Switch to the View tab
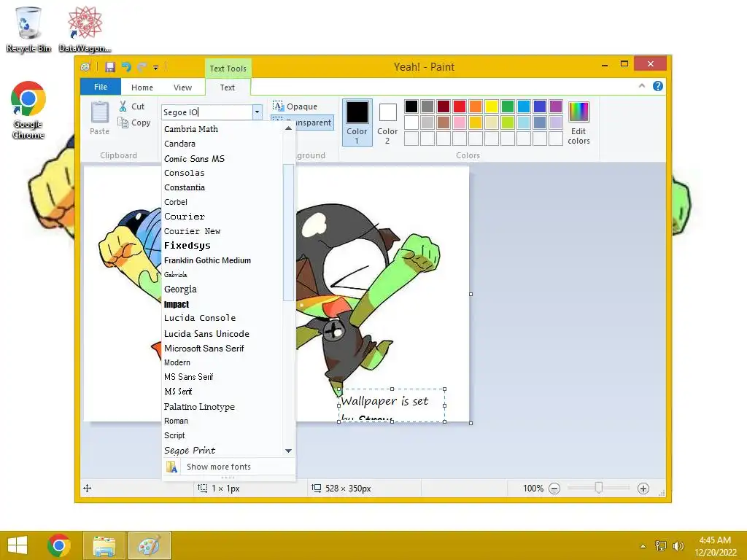 182,87
